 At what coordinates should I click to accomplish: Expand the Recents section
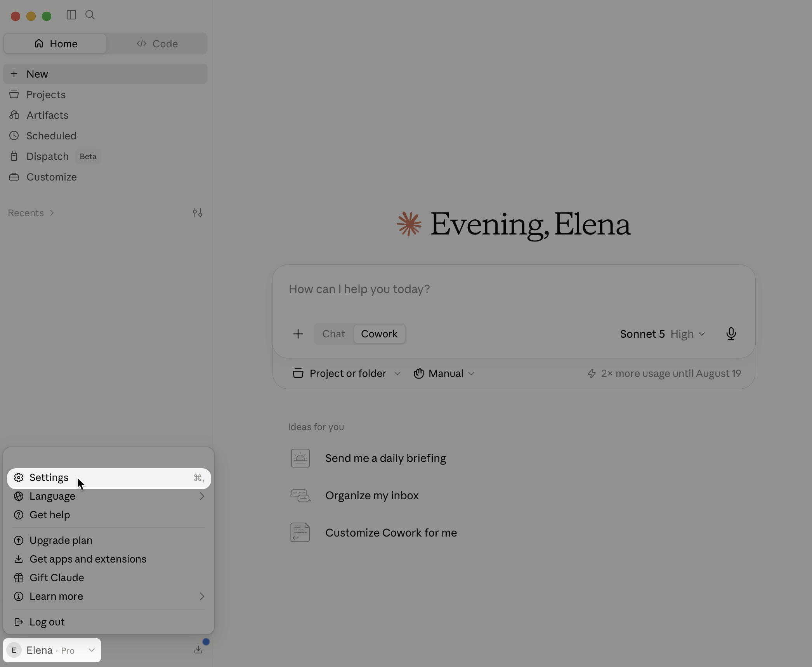pos(31,213)
